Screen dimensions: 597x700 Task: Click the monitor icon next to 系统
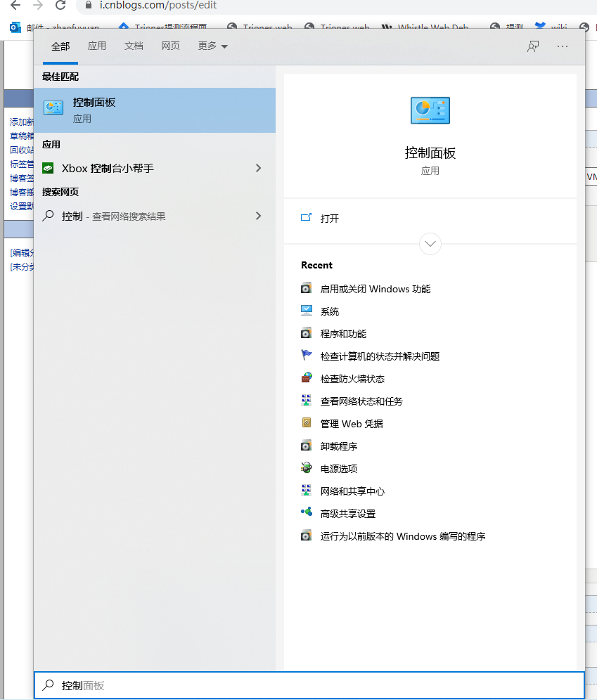coord(307,311)
